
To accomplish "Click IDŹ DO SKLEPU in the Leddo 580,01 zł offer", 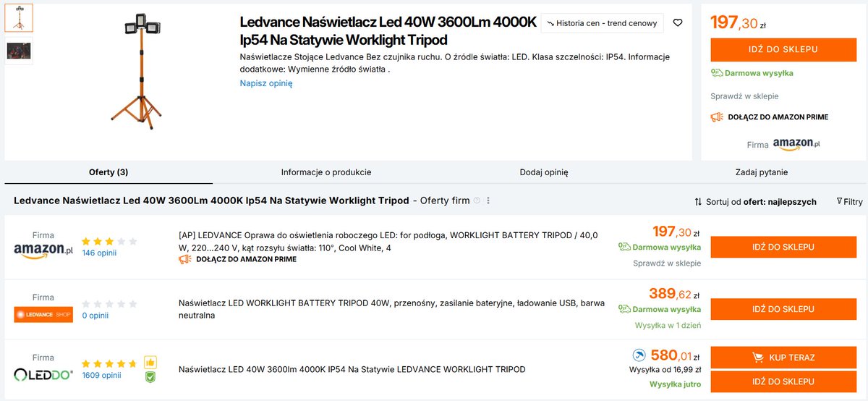I will (x=783, y=381).
